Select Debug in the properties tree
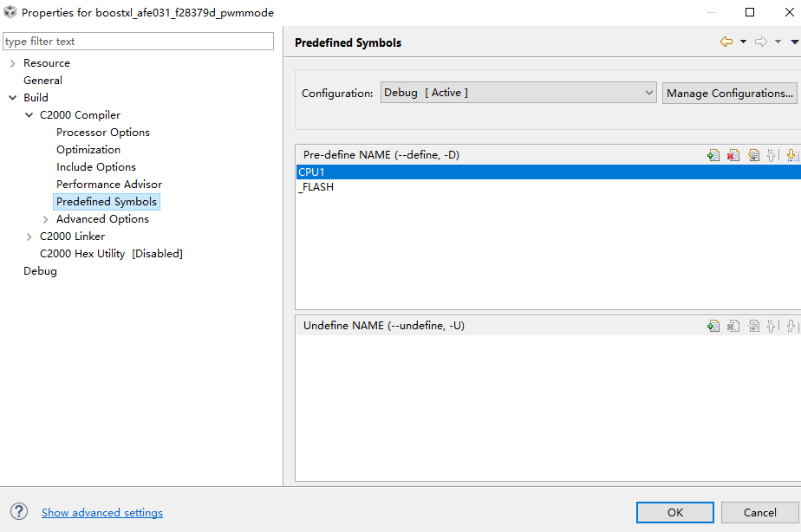 pos(40,271)
